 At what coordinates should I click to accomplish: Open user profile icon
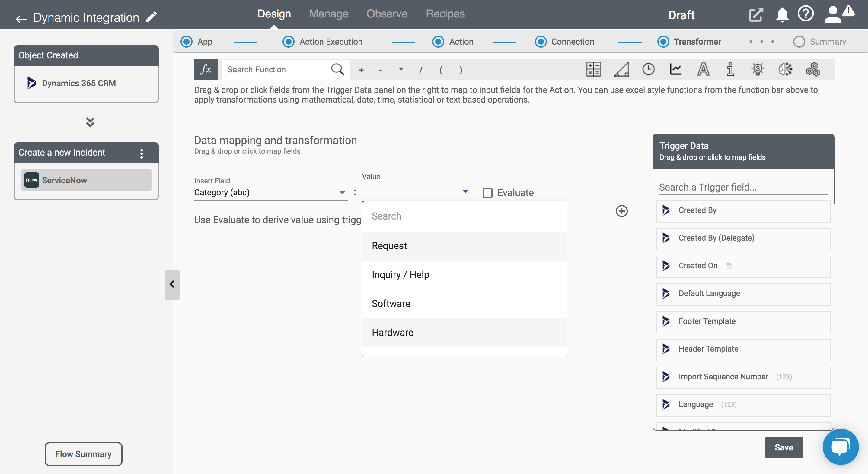click(833, 15)
